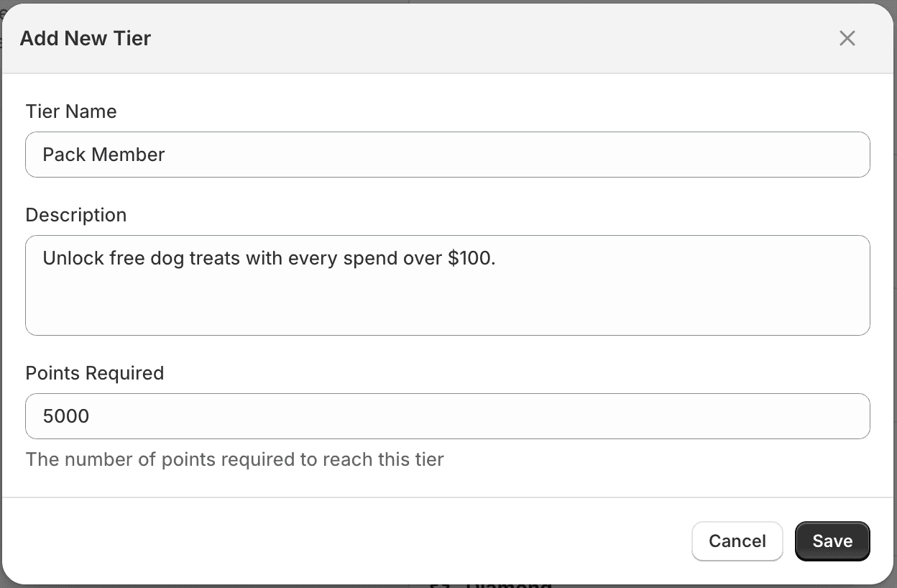Place cursor on the "5000" value
Viewport: 897px width, 588px height.
coord(66,416)
